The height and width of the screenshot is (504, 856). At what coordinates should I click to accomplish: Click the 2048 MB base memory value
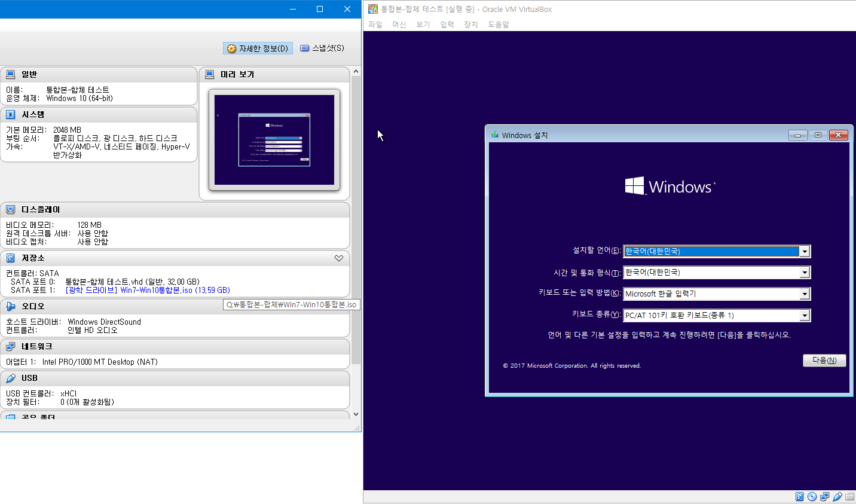click(67, 130)
